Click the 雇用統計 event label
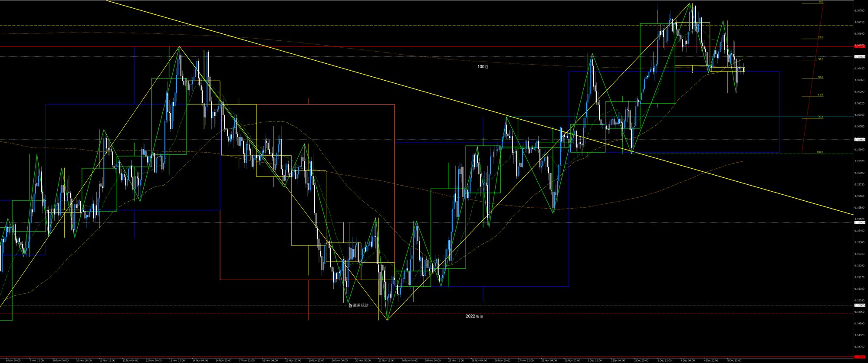Image resolution: width=868 pixels, height=363 pixels. click(359, 305)
